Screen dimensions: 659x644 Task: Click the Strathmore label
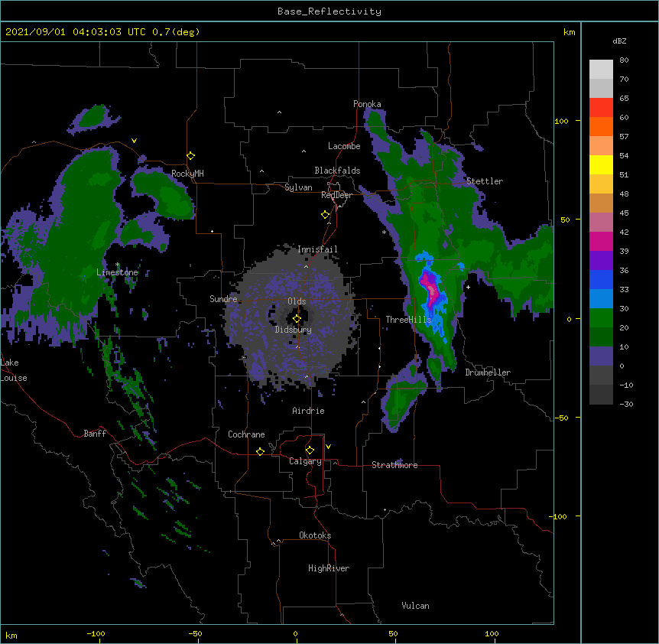(394, 465)
